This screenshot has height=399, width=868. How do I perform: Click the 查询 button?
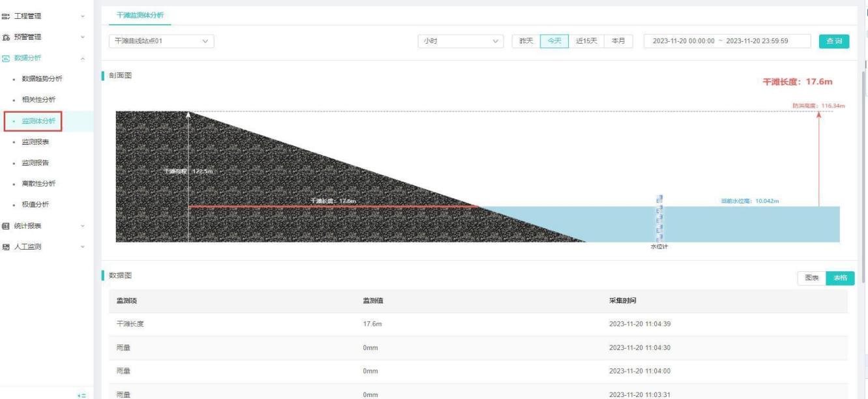[x=833, y=41]
